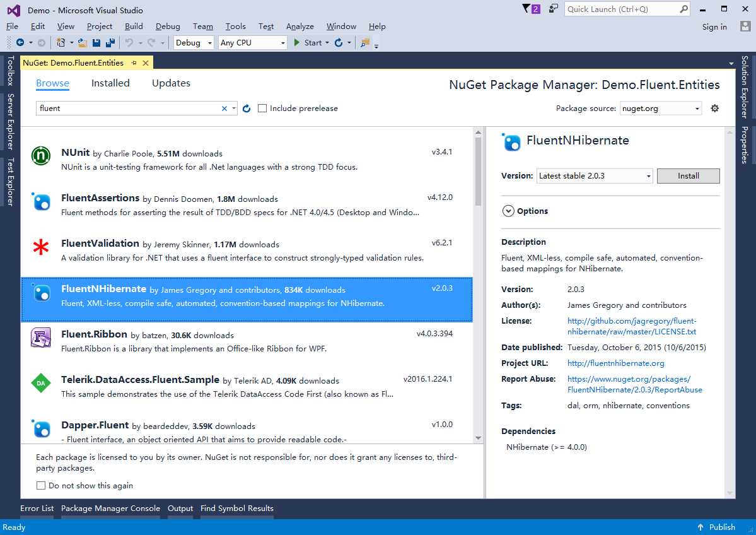
Task: Click the New Project toolbar icon
Action: [61, 42]
